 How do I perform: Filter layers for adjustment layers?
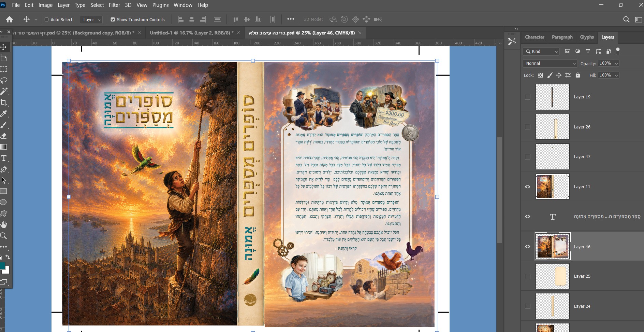coord(577,51)
